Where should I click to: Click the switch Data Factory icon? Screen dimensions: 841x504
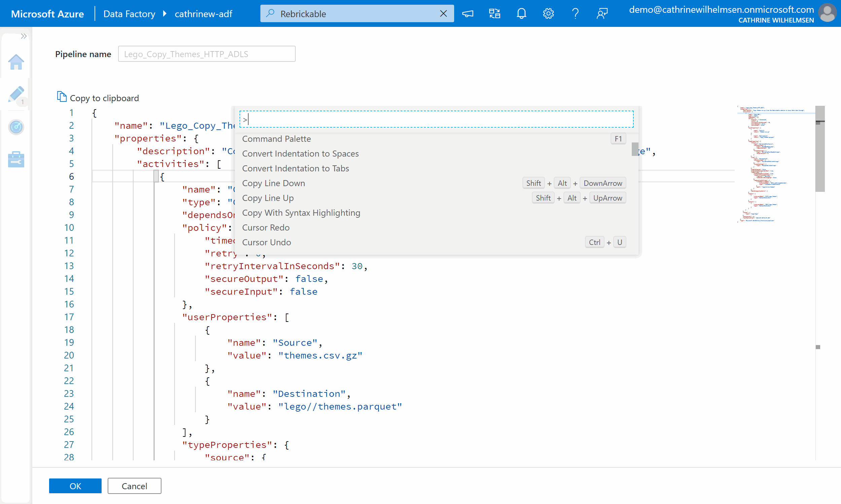point(494,13)
